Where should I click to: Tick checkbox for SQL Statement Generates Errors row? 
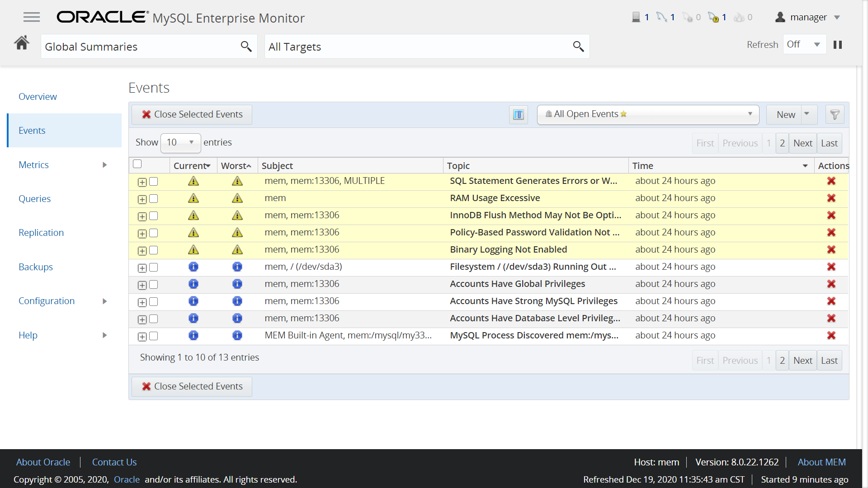[154, 182]
